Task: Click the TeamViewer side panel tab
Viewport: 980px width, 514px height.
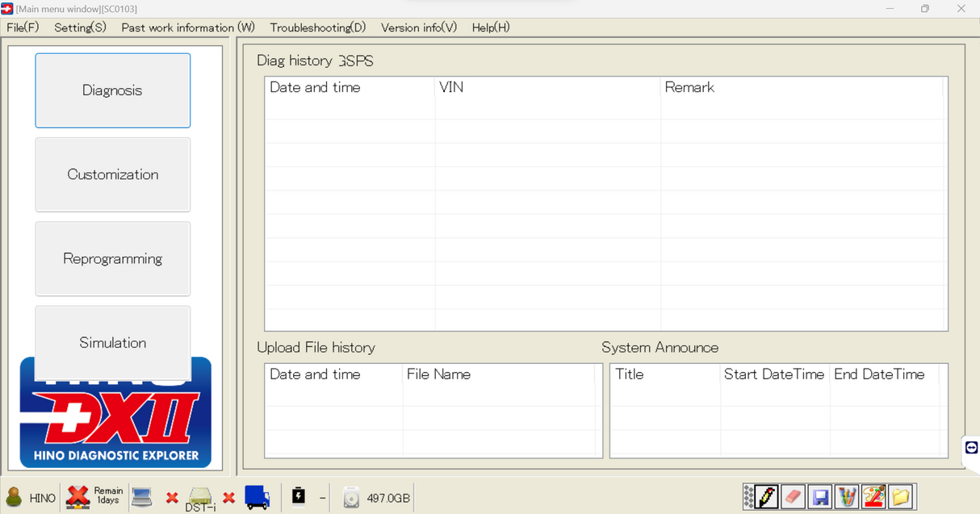Action: 971,447
